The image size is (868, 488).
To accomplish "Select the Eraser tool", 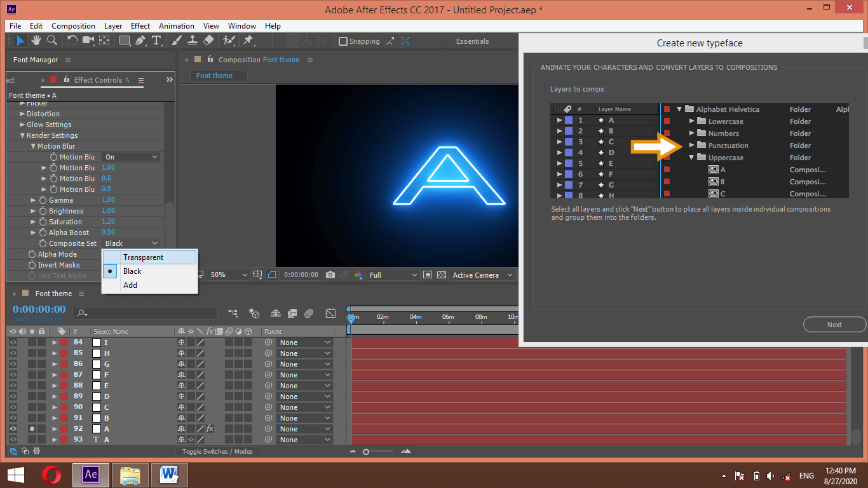I will pos(208,41).
